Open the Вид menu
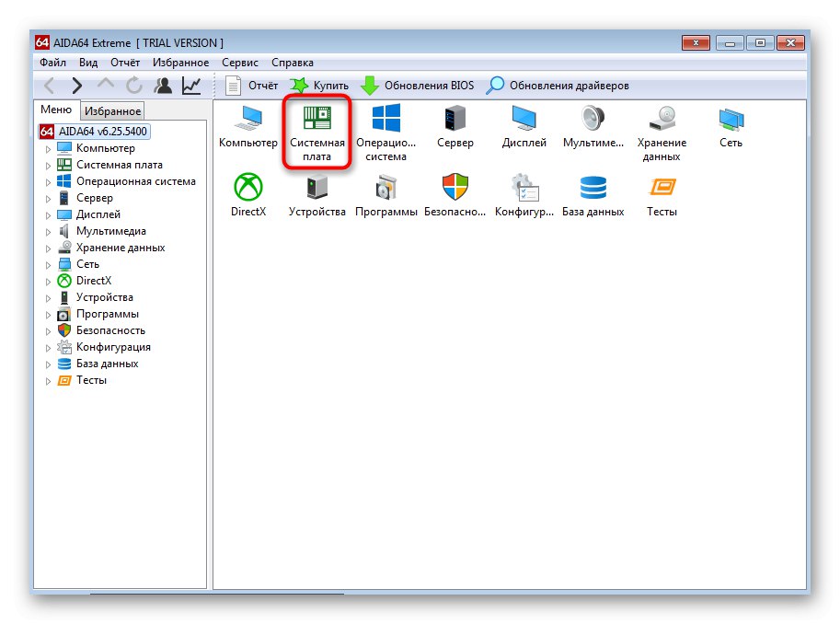 click(88, 63)
